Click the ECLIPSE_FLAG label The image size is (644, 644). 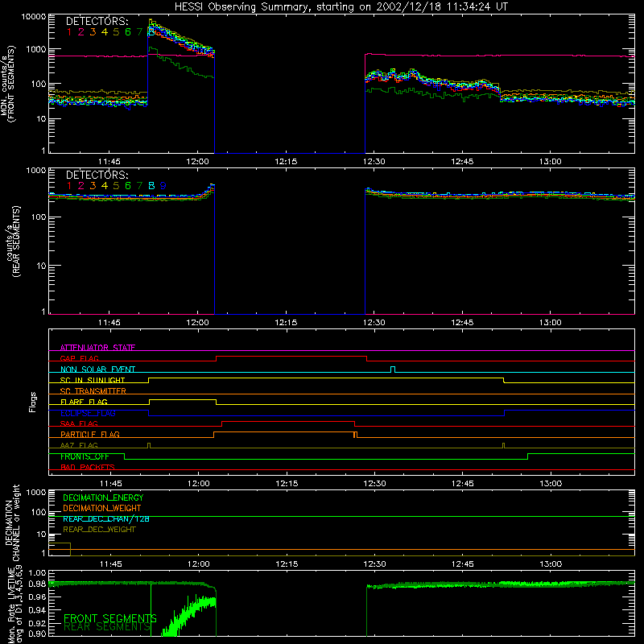[x=88, y=413]
